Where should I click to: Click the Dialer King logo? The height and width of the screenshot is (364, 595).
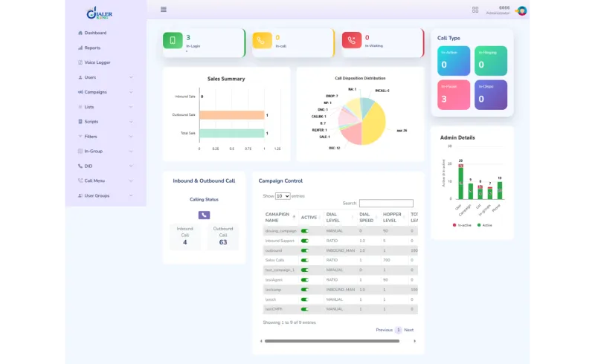(x=100, y=13)
